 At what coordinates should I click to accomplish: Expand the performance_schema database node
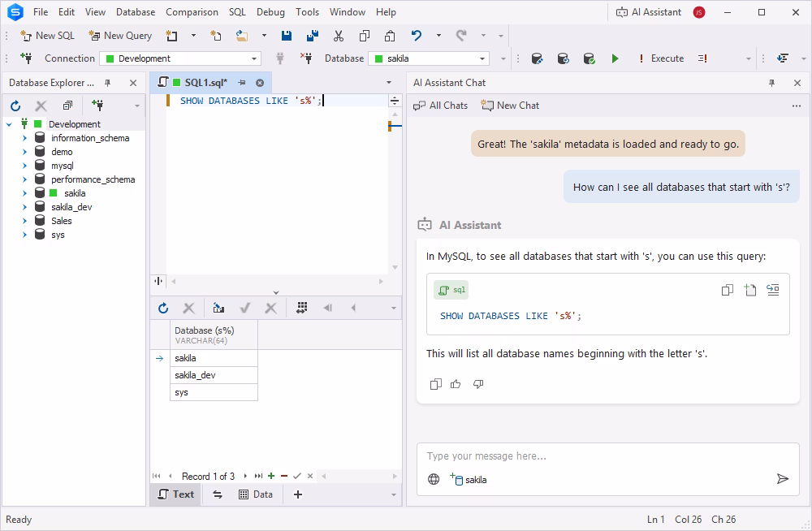click(x=25, y=179)
